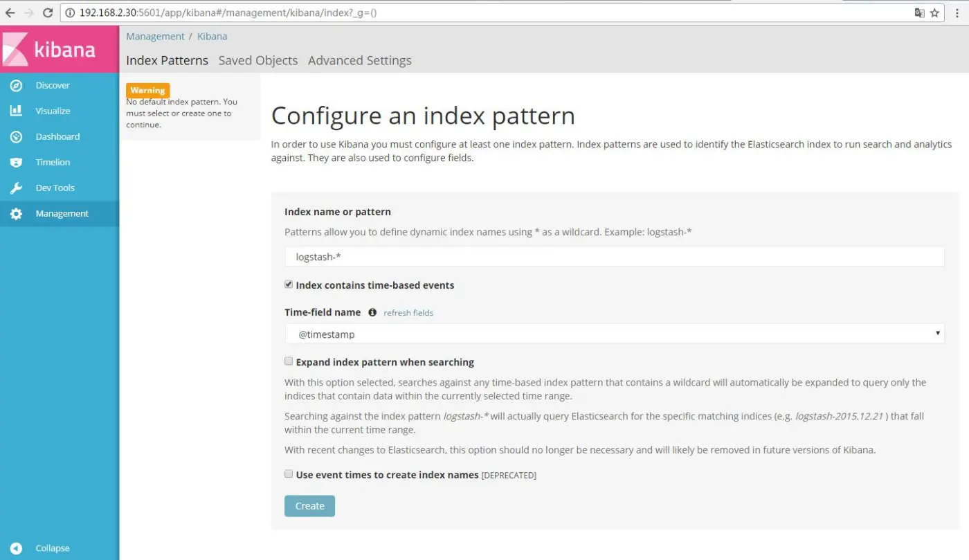Select Dashboard label in the sidebar

point(57,136)
